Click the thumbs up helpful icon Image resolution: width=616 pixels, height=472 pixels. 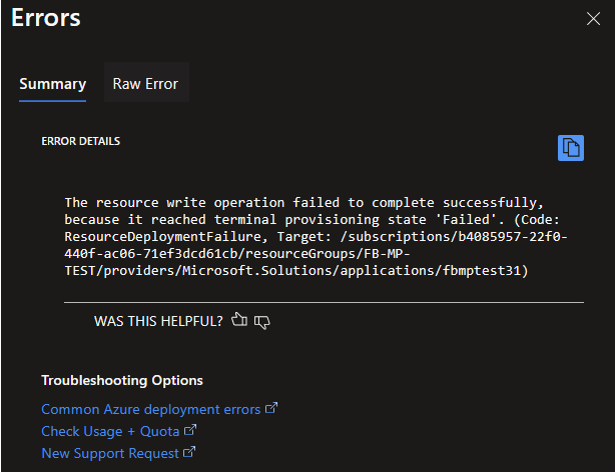[x=238, y=321]
